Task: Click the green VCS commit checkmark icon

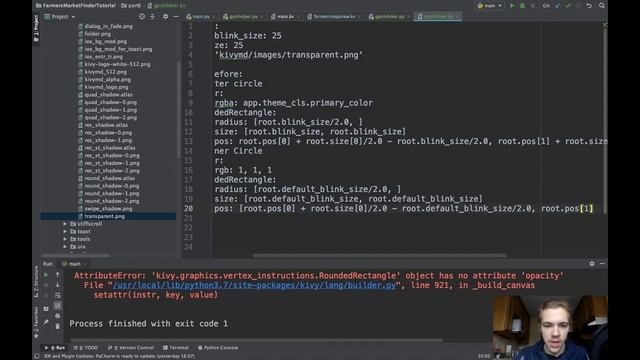Action: [x=568, y=6]
